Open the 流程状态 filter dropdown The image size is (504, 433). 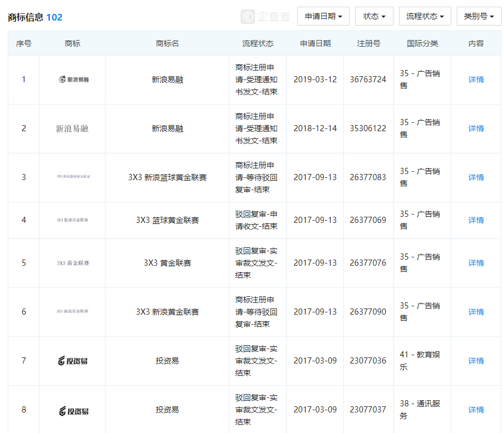coord(425,16)
